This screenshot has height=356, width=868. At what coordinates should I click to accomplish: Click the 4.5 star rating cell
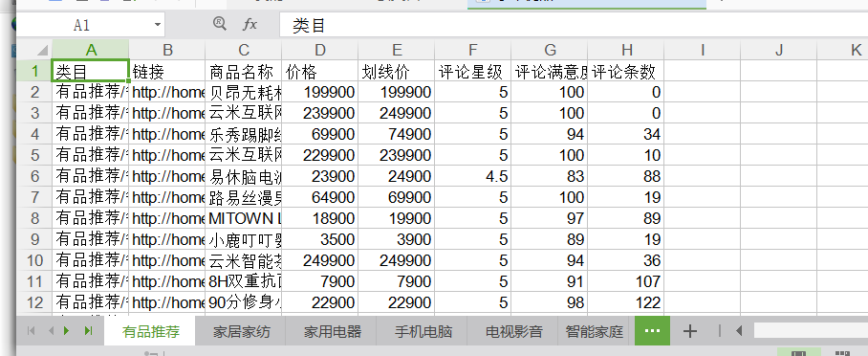pos(473,176)
